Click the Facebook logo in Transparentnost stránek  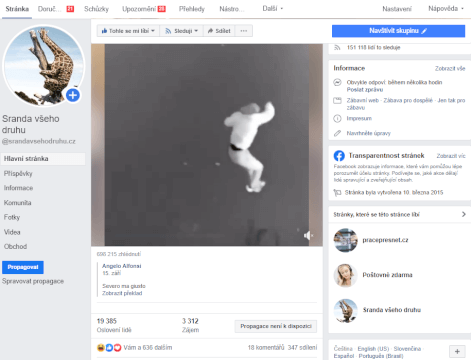[x=339, y=156]
